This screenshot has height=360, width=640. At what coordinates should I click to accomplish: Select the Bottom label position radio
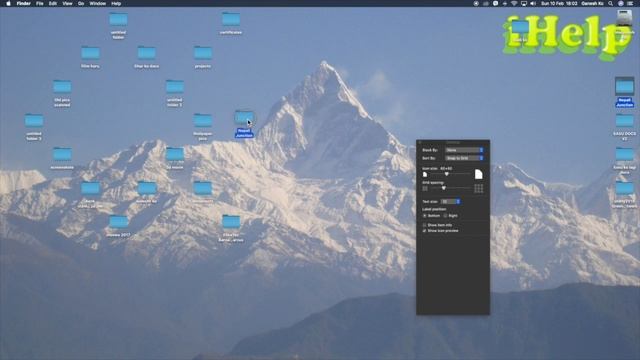click(x=424, y=216)
